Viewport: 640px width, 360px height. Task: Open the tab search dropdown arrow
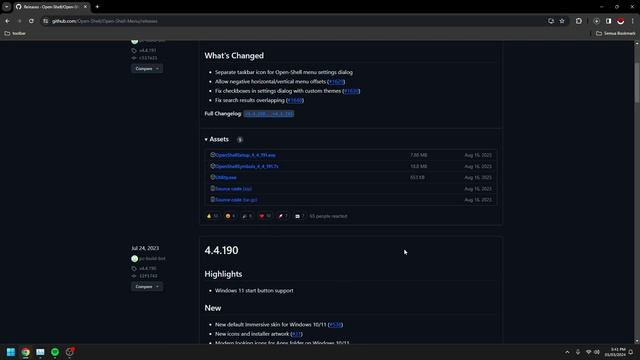(7, 7)
